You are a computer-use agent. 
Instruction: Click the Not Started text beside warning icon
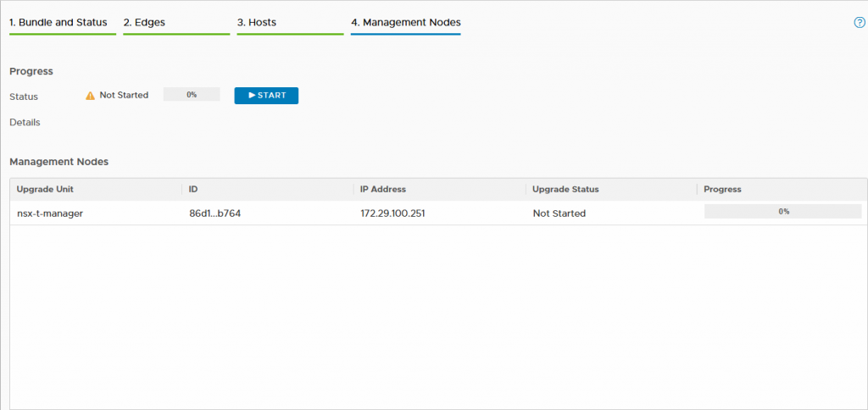124,96
